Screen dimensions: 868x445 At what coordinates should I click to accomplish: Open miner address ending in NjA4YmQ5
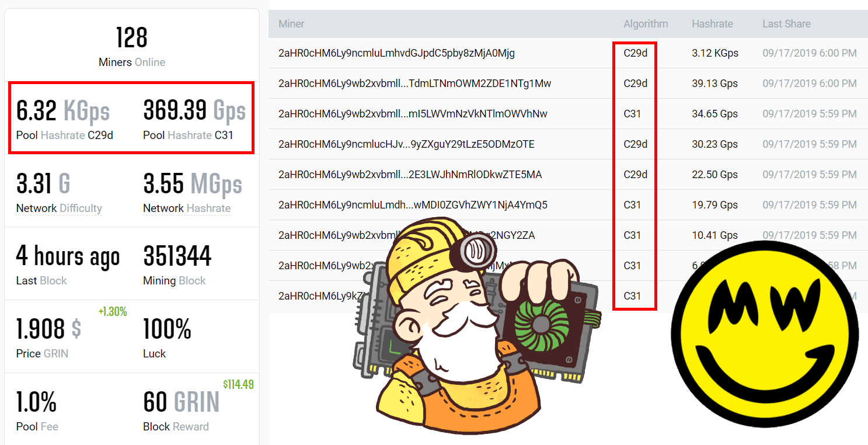(x=413, y=205)
